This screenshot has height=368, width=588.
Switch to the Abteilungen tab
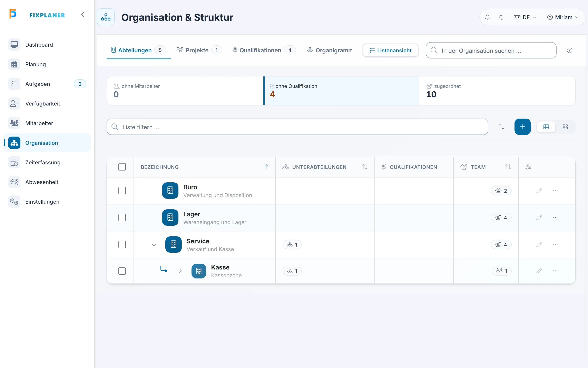(x=138, y=50)
